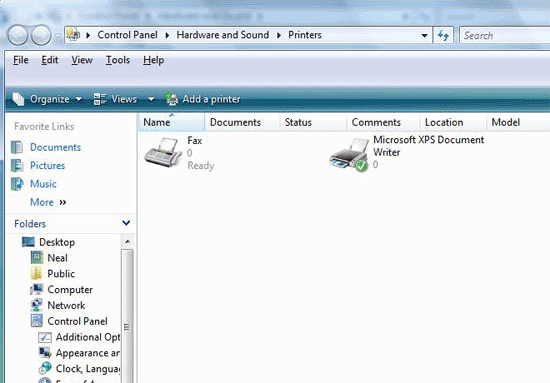The image size is (550, 383).
Task: Select Desktop in the folder tree
Action: (x=57, y=242)
